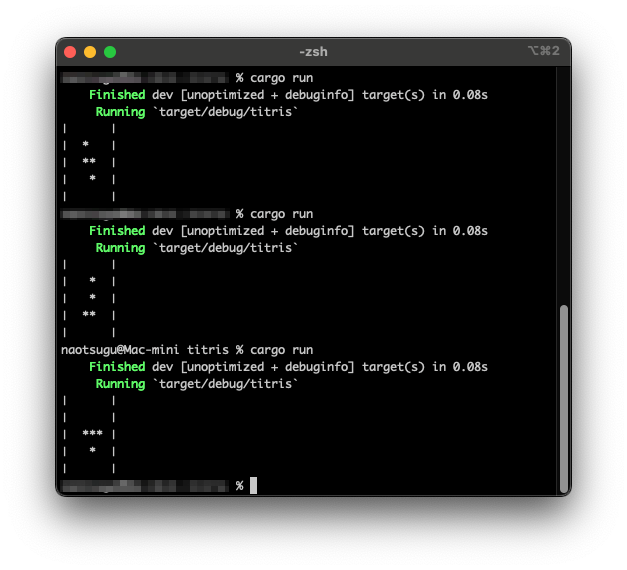Click the -zsh window title
This screenshot has width=627, height=570.
[x=313, y=52]
